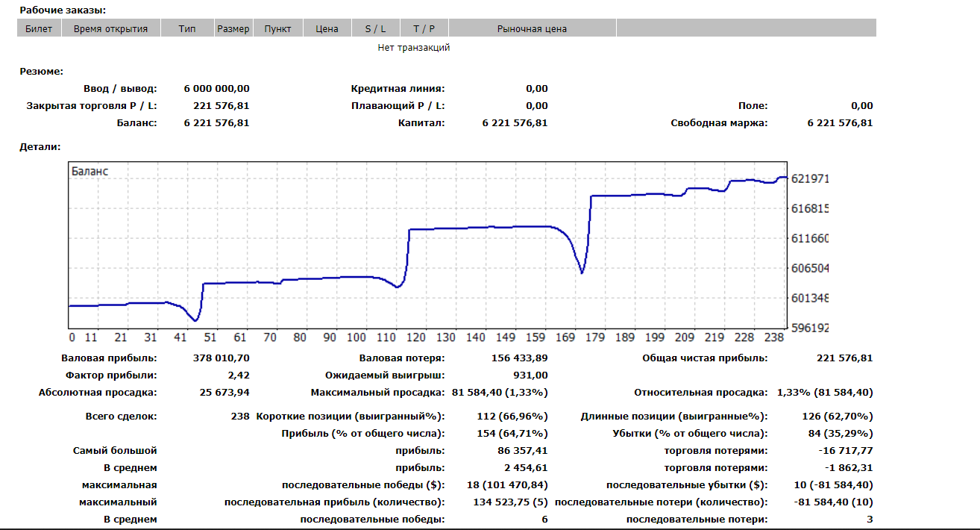The height and width of the screenshot is (530, 980).
Task: Select the Кредитная линия value
Action: (x=537, y=89)
